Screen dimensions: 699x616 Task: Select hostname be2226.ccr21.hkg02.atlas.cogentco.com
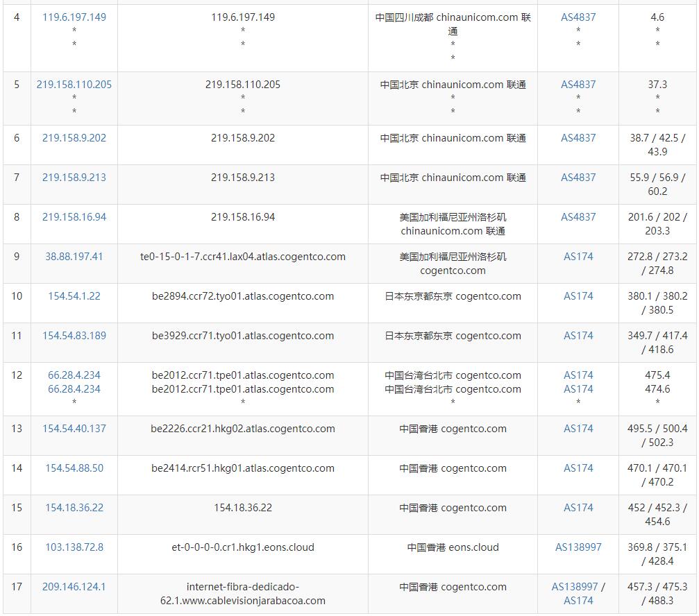[243, 429]
